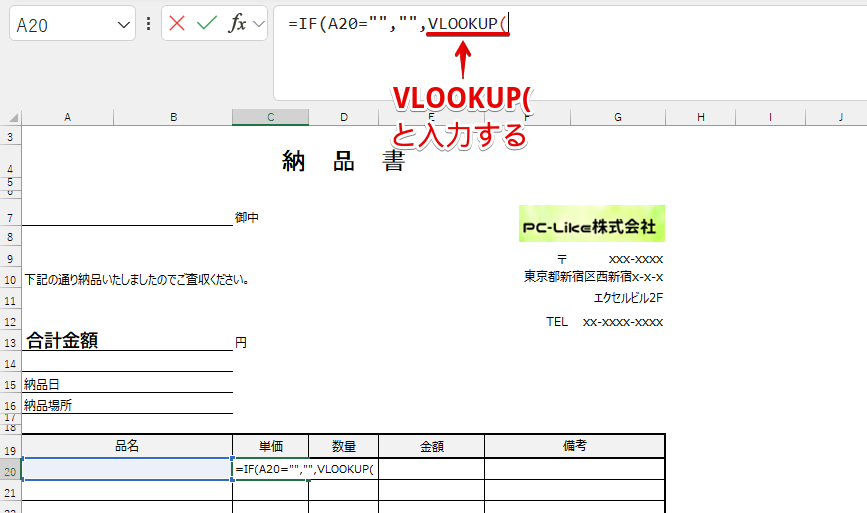Click the TEL label cell
This screenshot has width=867, height=513.
pos(557,322)
